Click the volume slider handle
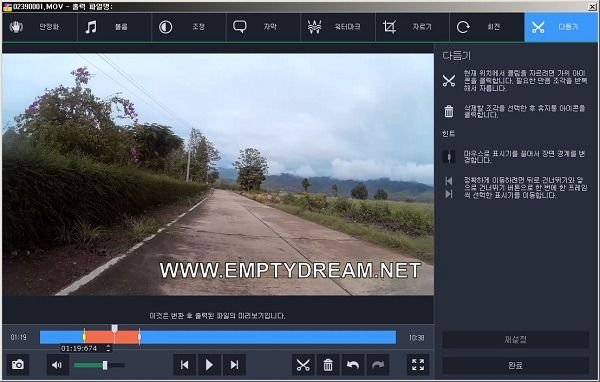 [x=105, y=365]
